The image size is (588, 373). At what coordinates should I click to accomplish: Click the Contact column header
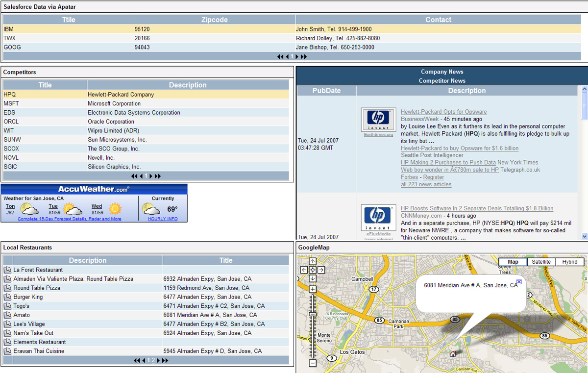pyautogui.click(x=438, y=20)
